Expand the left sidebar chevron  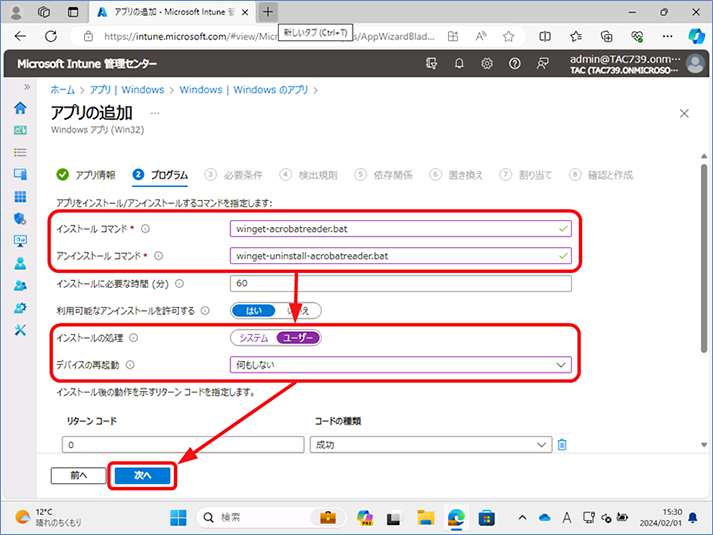click(27, 87)
